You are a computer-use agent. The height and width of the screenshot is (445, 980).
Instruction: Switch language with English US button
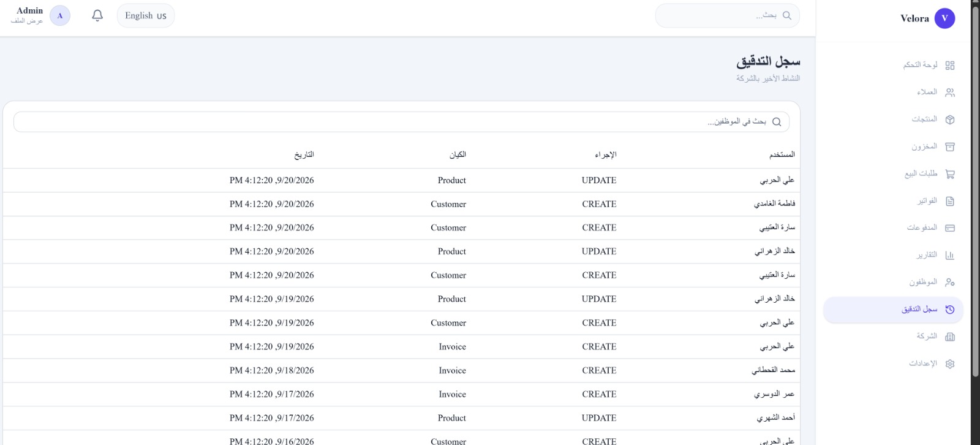click(146, 15)
